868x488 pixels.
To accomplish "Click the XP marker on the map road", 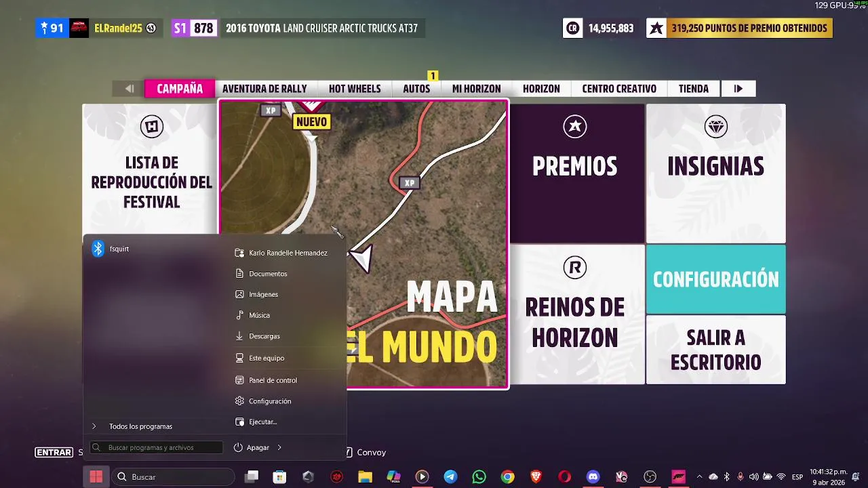I will [409, 183].
